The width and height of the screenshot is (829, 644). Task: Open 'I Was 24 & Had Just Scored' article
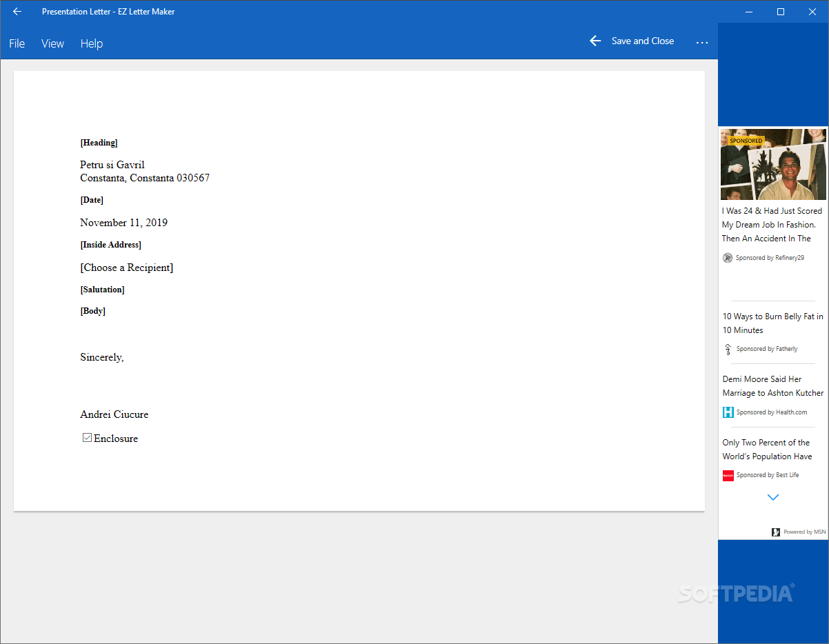pos(772,225)
